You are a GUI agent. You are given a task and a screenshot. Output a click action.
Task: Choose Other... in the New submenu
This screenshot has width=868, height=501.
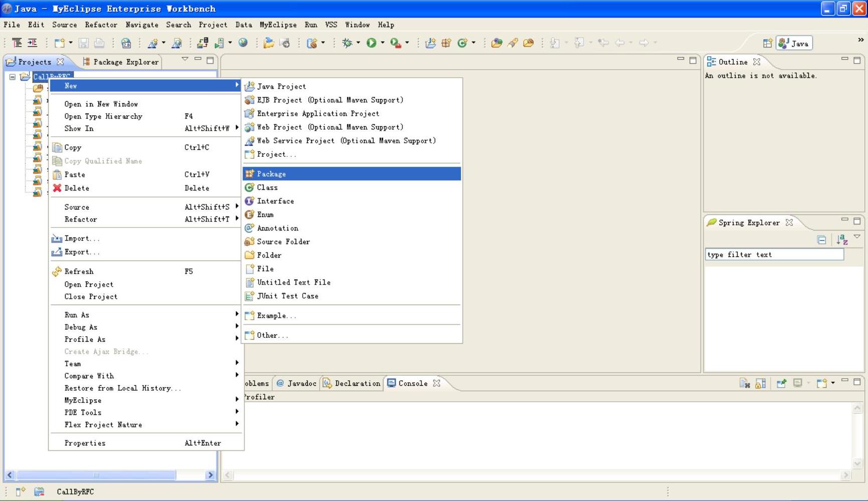pos(352,335)
